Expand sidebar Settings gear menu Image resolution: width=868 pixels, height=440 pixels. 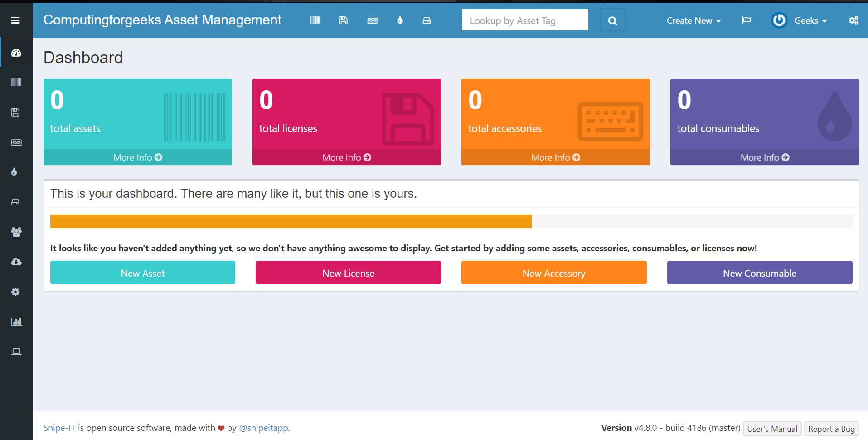pos(16,292)
